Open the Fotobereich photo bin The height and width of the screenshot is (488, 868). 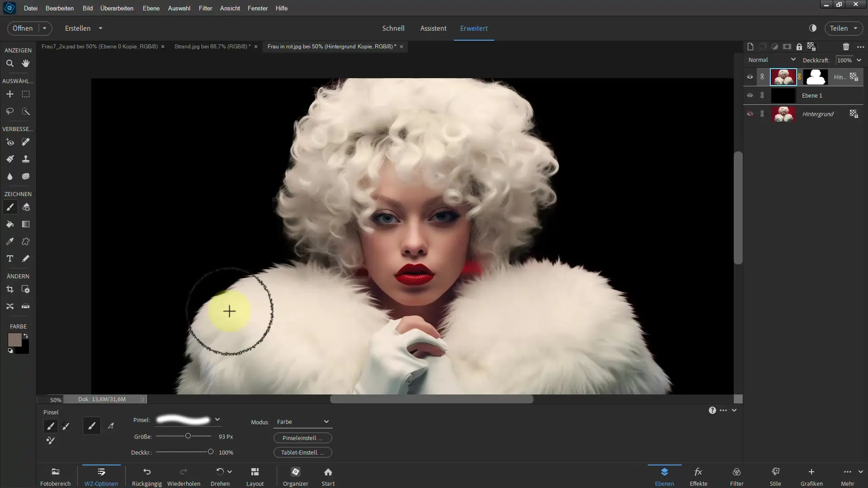pos(56,477)
